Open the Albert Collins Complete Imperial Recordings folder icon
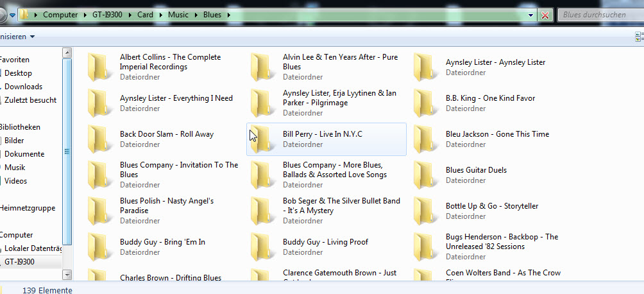This screenshot has height=294, width=644. [100, 67]
